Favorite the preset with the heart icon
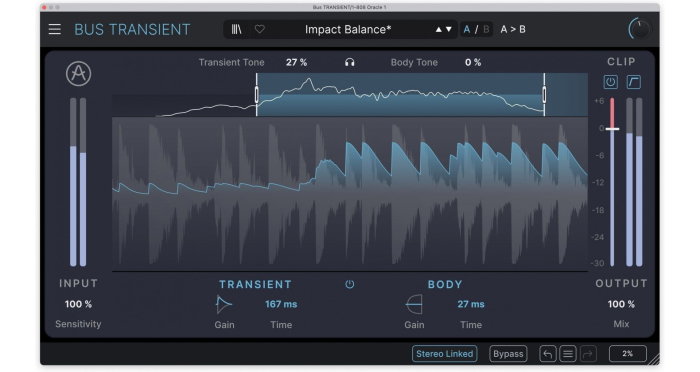Image resolution: width=700 pixels, height=372 pixels. (259, 29)
